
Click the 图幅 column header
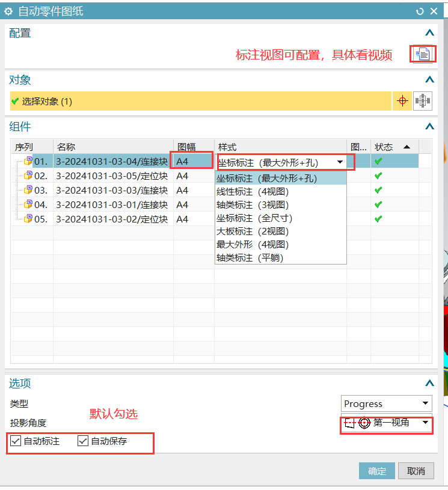(194, 147)
